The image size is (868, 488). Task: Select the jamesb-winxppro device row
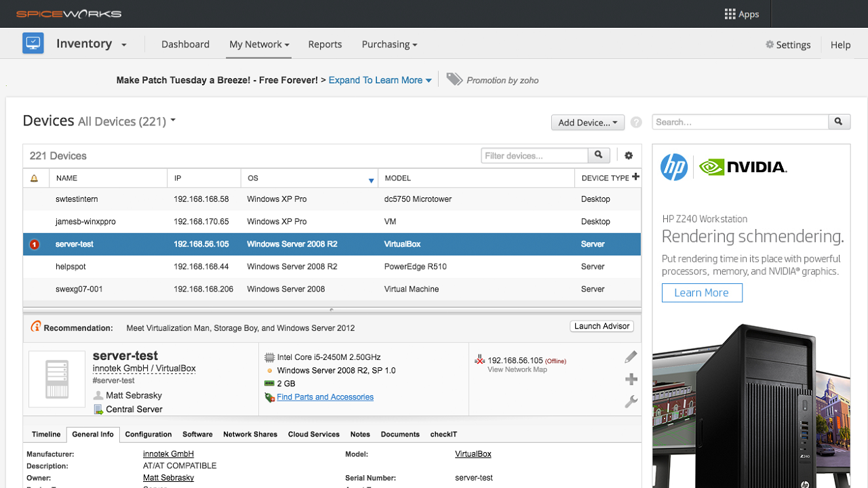(332, 222)
